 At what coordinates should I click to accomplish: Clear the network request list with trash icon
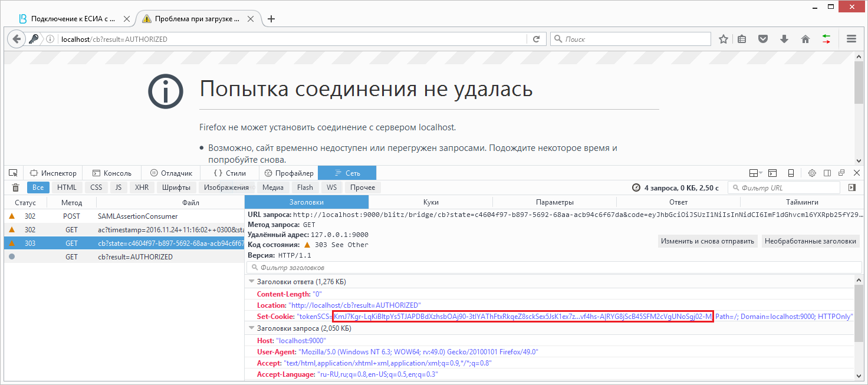point(15,187)
